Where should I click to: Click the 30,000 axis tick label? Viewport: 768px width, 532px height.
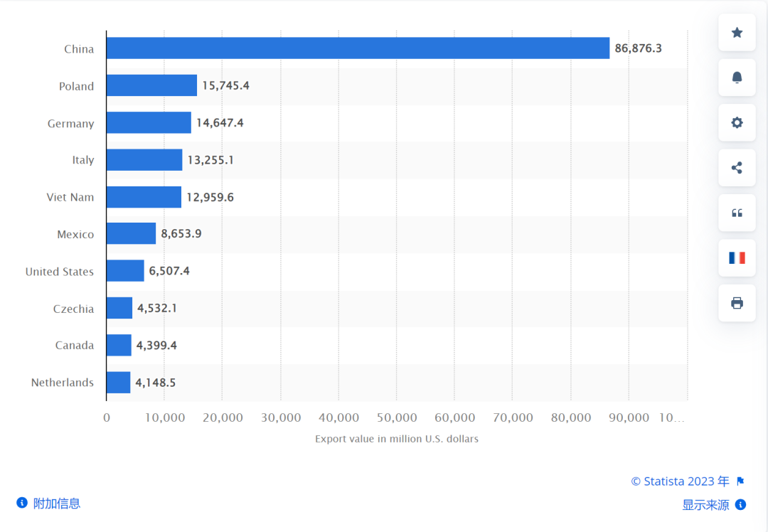281,418
